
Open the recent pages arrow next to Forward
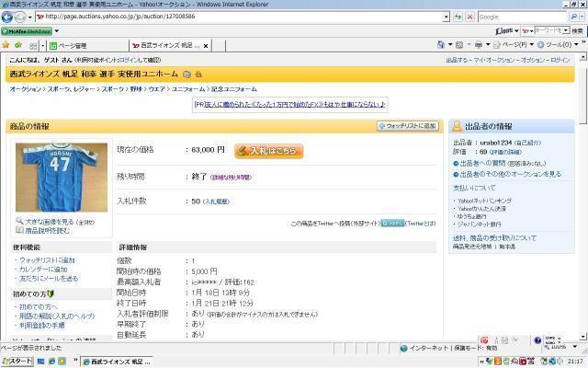pyautogui.click(x=30, y=17)
